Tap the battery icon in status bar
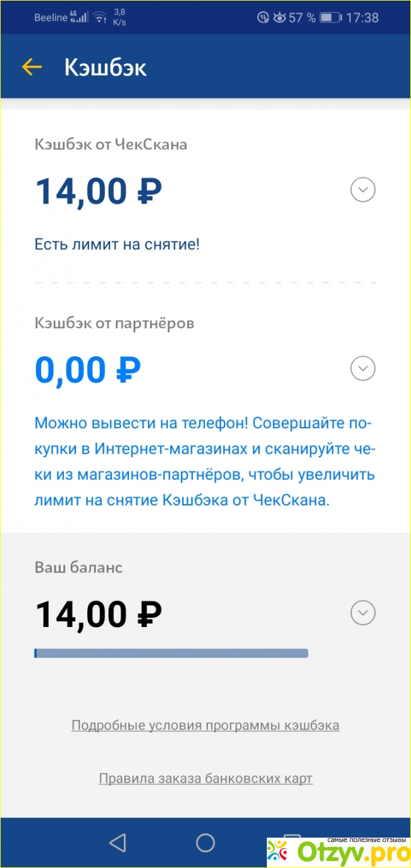 point(330,18)
